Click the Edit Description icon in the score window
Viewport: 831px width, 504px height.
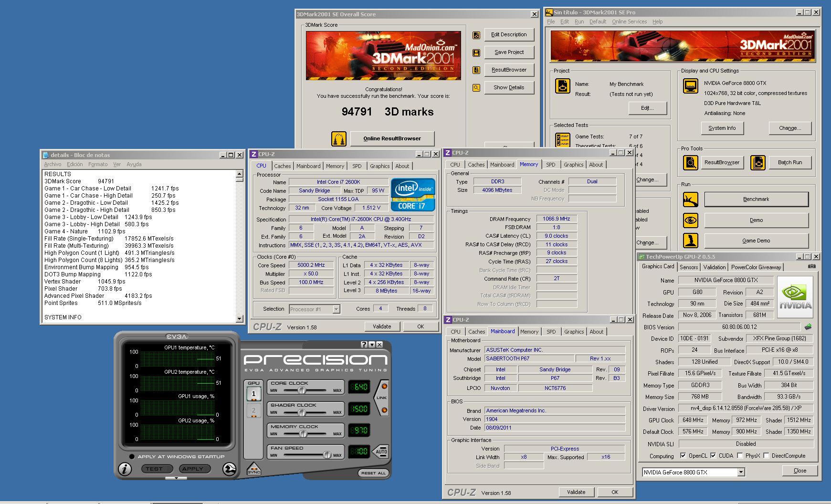click(476, 35)
